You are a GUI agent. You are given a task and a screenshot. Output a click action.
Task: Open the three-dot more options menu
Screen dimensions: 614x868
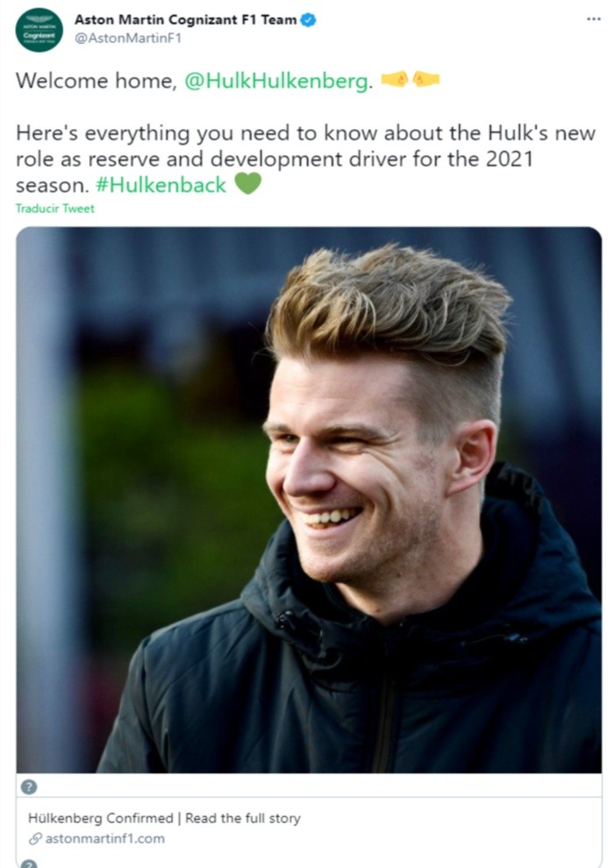pyautogui.click(x=594, y=18)
